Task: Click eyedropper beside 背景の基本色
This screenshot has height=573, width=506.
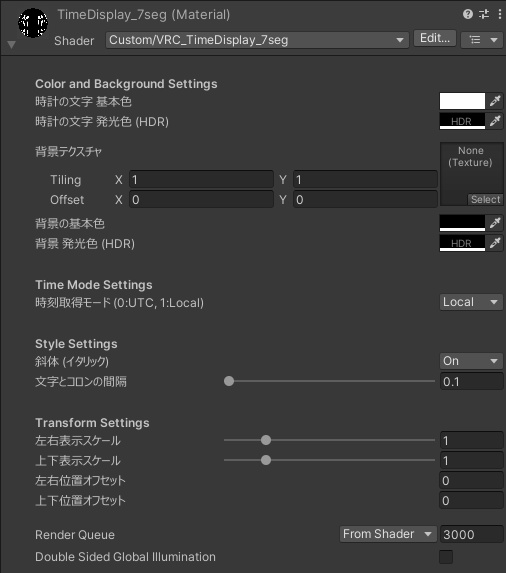Action: [495, 223]
